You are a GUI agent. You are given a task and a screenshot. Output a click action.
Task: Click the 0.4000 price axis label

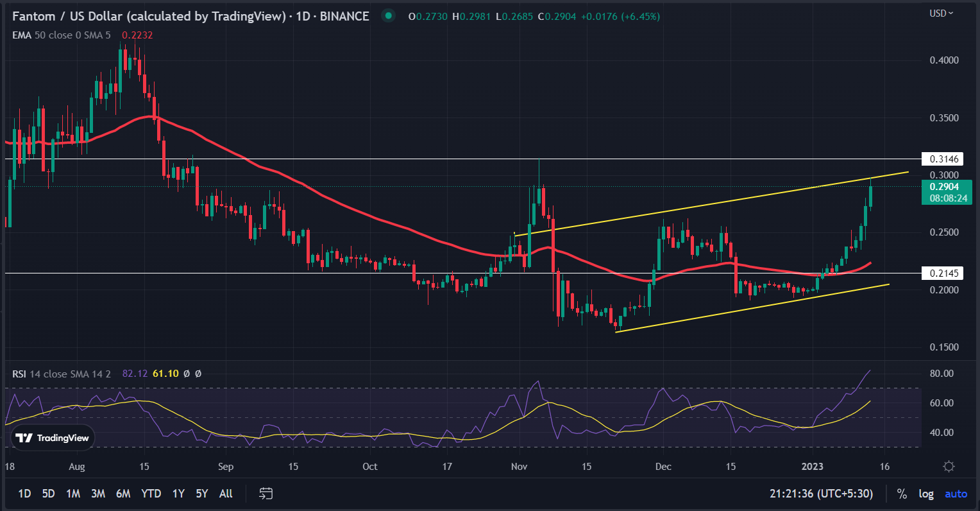[944, 60]
